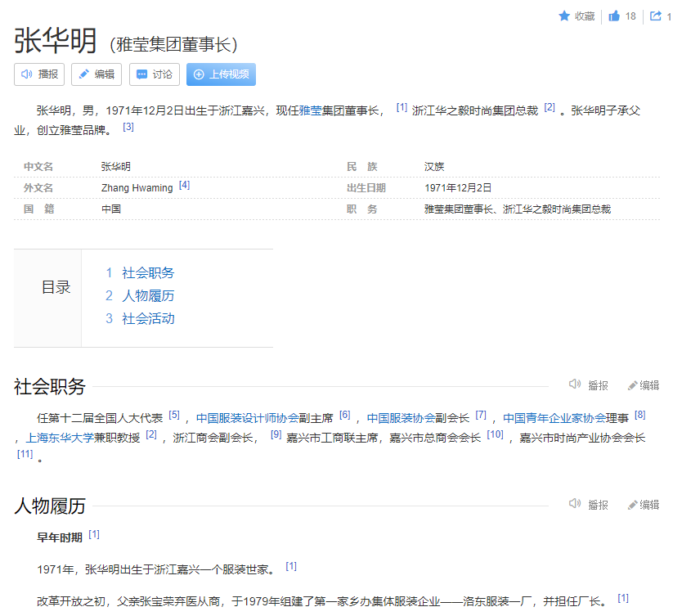Open reference [7] after 副会长
682x616 pixels.
tap(481, 415)
